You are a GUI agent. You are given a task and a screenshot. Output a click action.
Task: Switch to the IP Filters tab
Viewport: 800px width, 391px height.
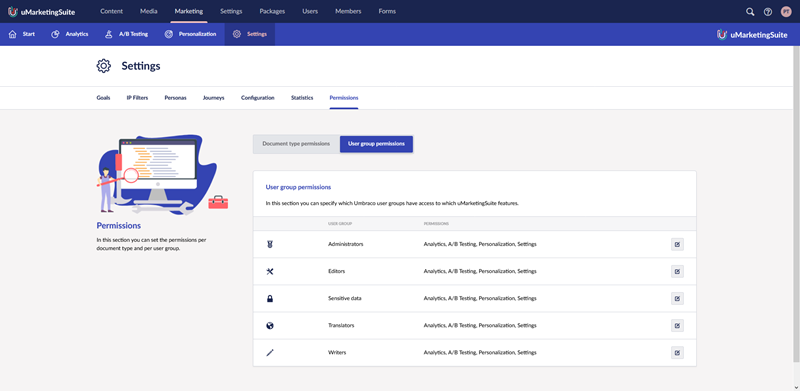[137, 97]
